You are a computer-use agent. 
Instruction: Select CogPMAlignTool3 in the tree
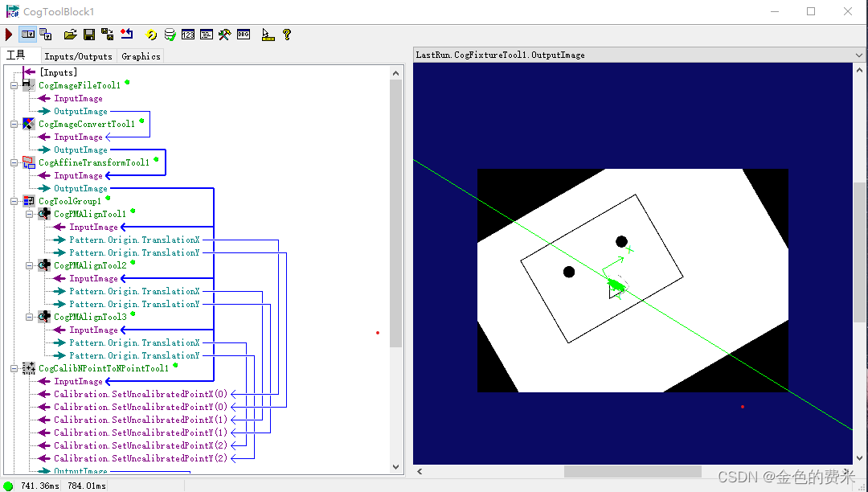pyautogui.click(x=90, y=317)
